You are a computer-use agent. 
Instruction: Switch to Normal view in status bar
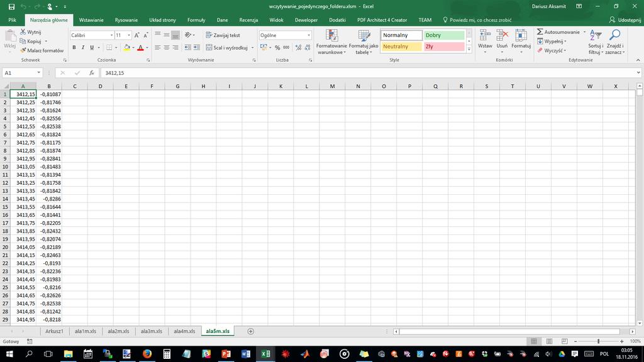[534, 341]
